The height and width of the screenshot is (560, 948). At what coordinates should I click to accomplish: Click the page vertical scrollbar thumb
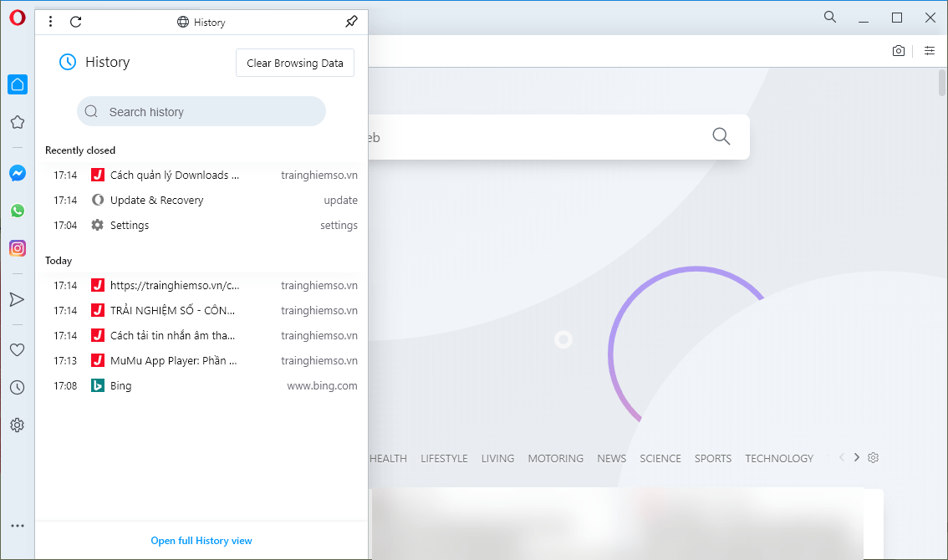pyautogui.click(x=942, y=83)
